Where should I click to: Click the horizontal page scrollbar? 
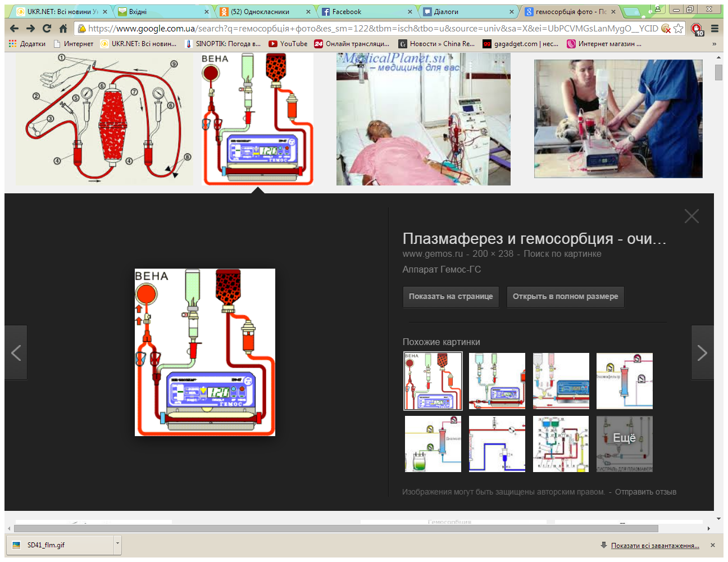[336, 528]
